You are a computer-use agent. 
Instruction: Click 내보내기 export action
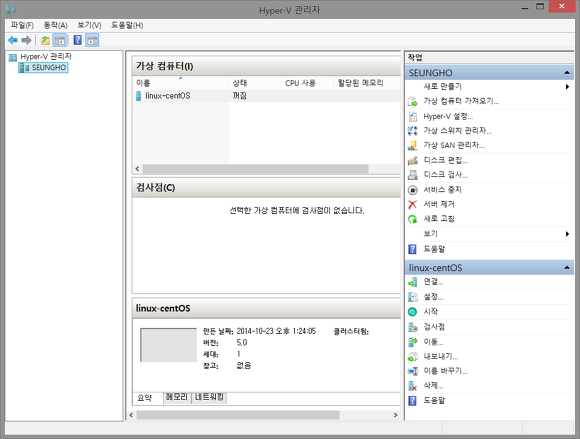click(x=441, y=357)
